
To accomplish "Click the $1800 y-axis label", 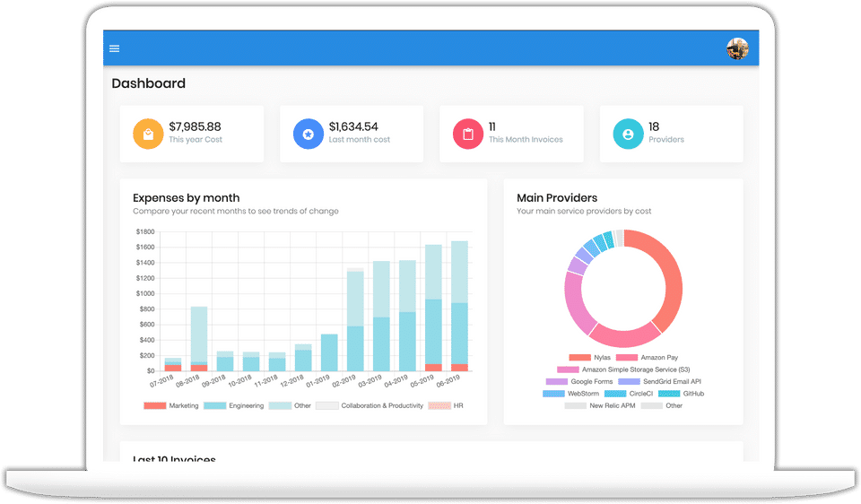I will tap(145, 231).
